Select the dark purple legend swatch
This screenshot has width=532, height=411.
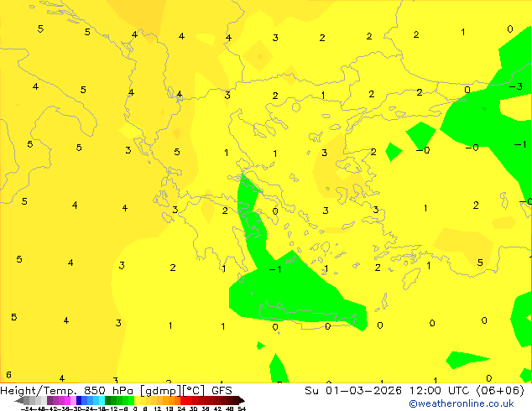pyautogui.click(x=50, y=400)
